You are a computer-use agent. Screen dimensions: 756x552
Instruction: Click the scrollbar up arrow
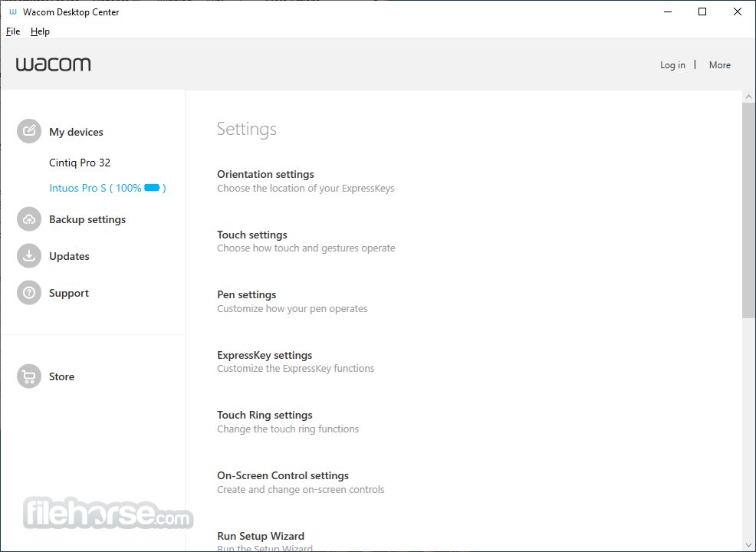click(x=748, y=97)
